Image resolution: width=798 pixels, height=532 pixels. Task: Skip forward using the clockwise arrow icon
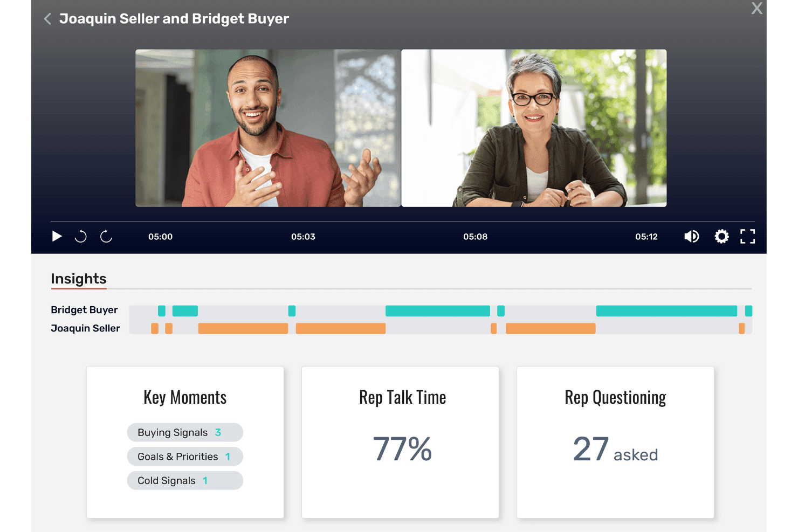pyautogui.click(x=106, y=236)
